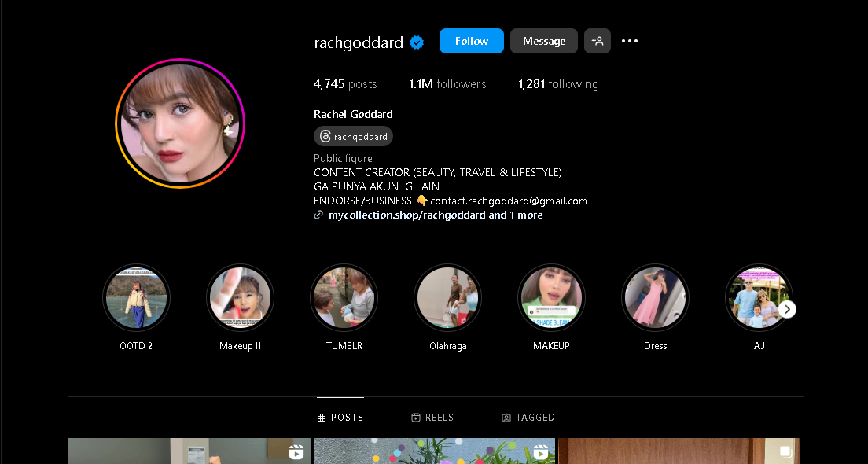The width and height of the screenshot is (868, 464).
Task: Open the similar accounts suggestion icon button
Action: point(598,41)
